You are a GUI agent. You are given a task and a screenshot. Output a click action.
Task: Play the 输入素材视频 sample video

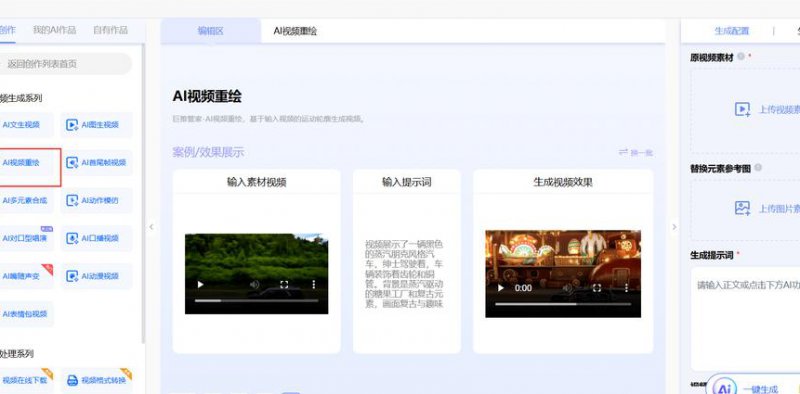point(200,284)
